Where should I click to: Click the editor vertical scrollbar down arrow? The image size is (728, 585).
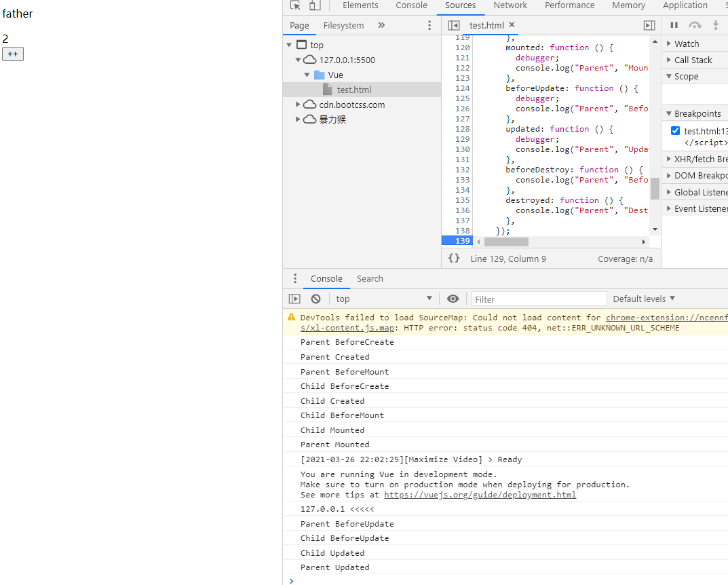click(655, 229)
